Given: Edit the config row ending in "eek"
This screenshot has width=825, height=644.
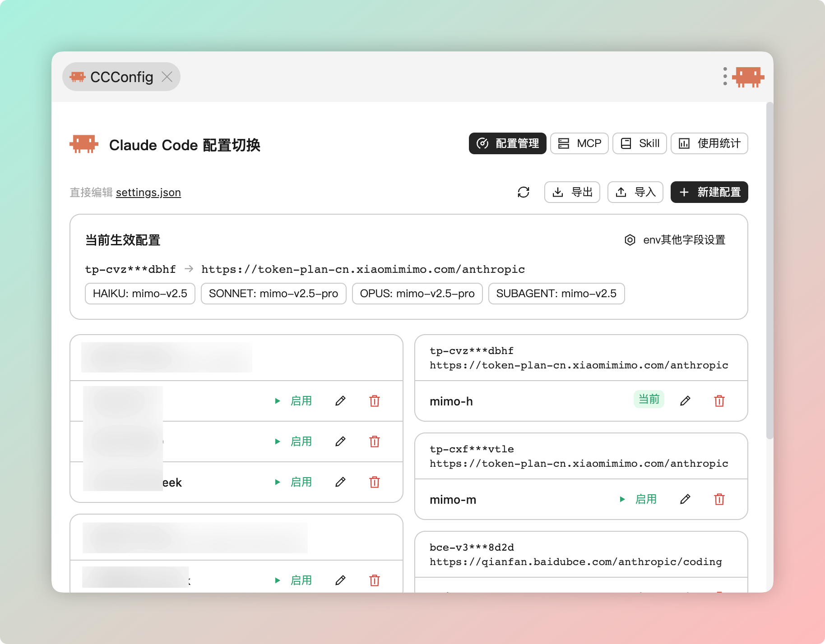Looking at the screenshot, I should coord(341,482).
